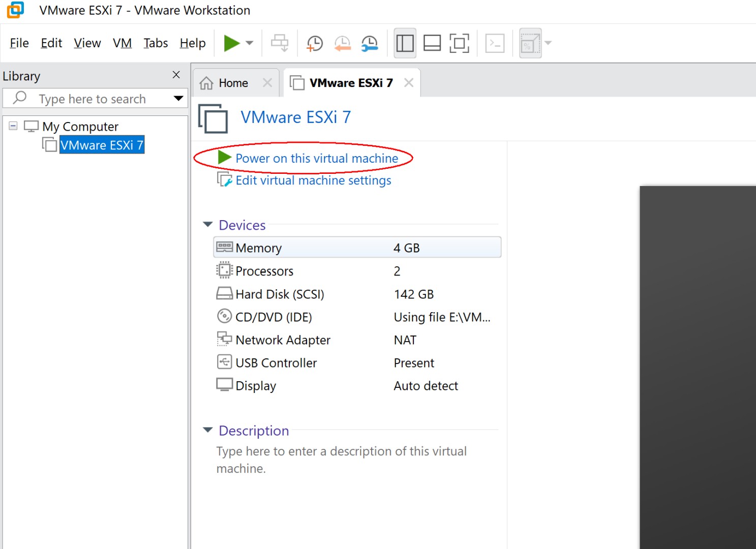Click Power on this virtual machine
The width and height of the screenshot is (756, 549).
(317, 158)
